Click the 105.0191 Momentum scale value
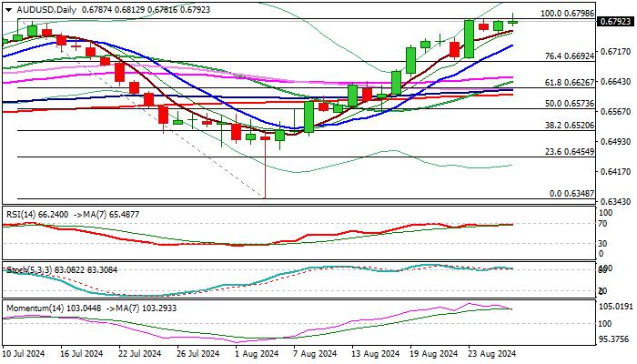The image size is (637, 364). pyautogui.click(x=616, y=306)
